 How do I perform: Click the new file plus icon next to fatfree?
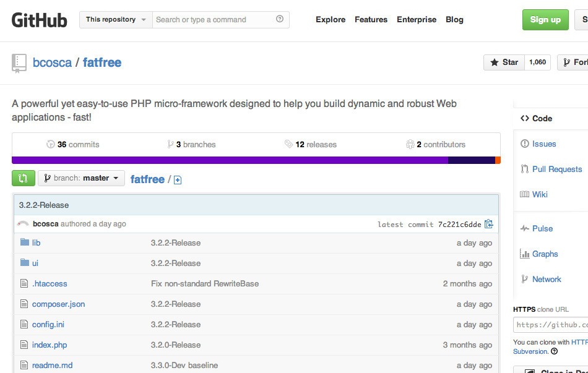(x=178, y=180)
